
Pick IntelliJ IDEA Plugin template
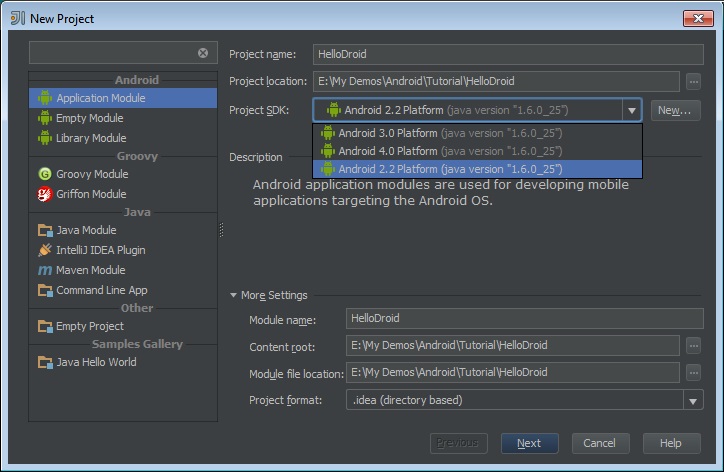123,250
